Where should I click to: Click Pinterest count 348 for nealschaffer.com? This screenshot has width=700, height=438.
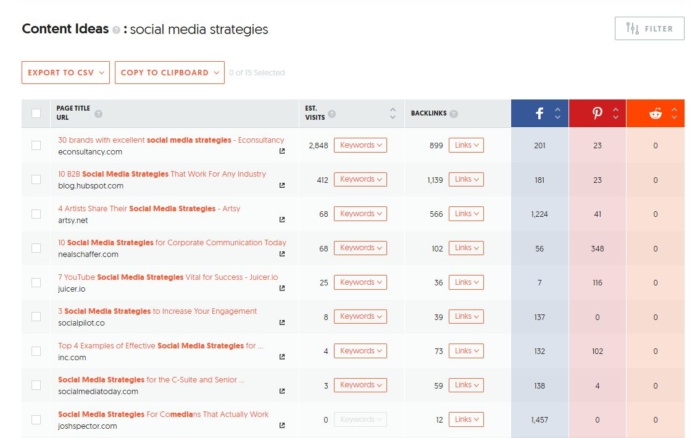coord(597,248)
